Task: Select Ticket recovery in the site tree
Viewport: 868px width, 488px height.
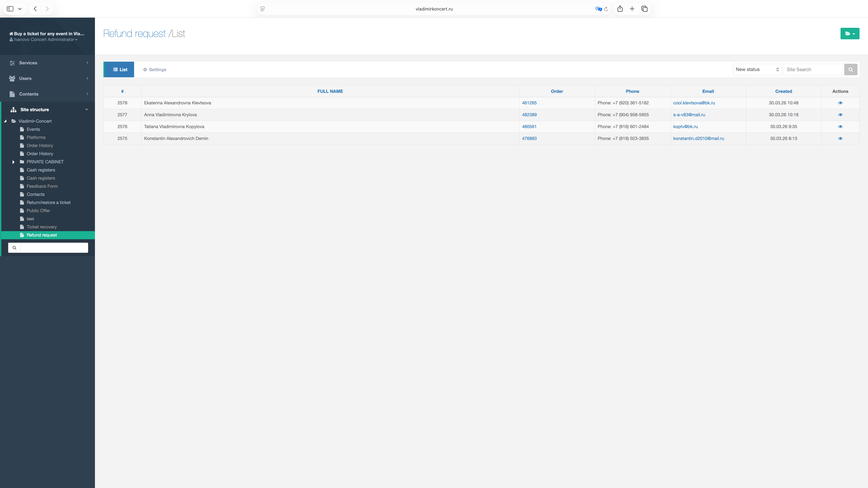Action: 41,227
